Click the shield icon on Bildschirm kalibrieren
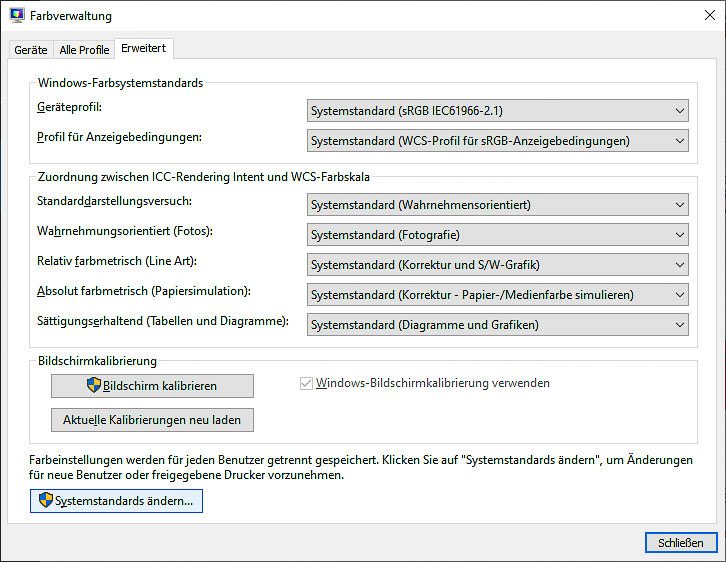 pyautogui.click(x=94, y=385)
